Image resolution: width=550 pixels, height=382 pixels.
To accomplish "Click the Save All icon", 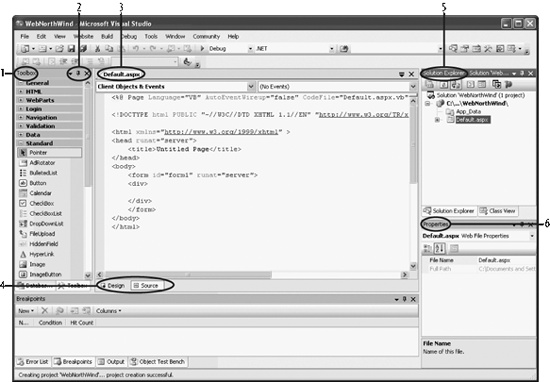I will click(x=83, y=49).
